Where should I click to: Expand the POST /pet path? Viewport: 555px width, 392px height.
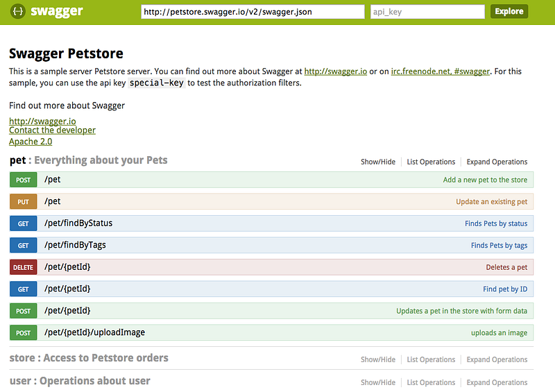53,180
